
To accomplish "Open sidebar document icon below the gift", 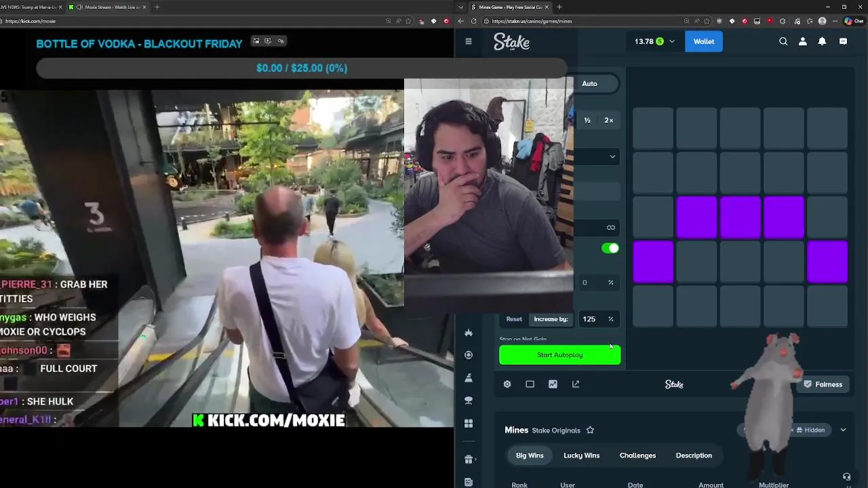I will tap(469, 482).
